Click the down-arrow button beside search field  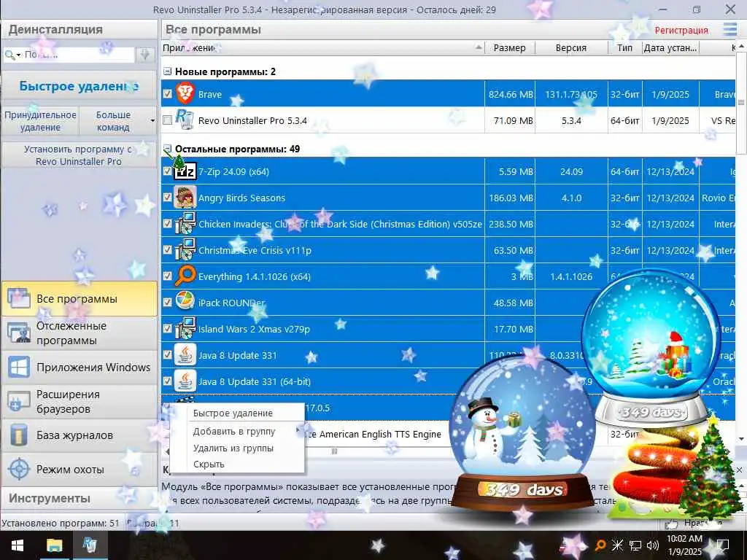click(x=145, y=55)
